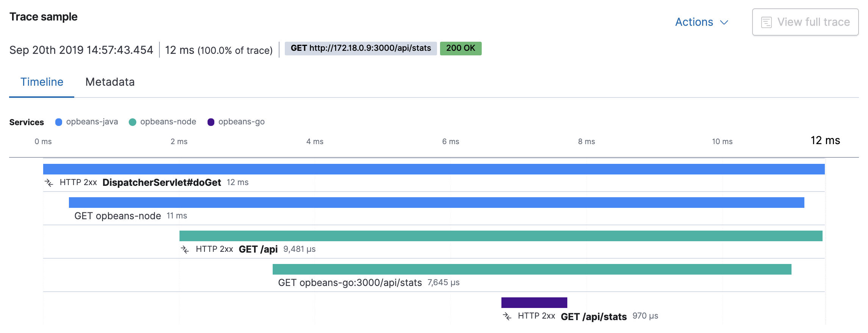Click the View full trace document icon

point(766,22)
